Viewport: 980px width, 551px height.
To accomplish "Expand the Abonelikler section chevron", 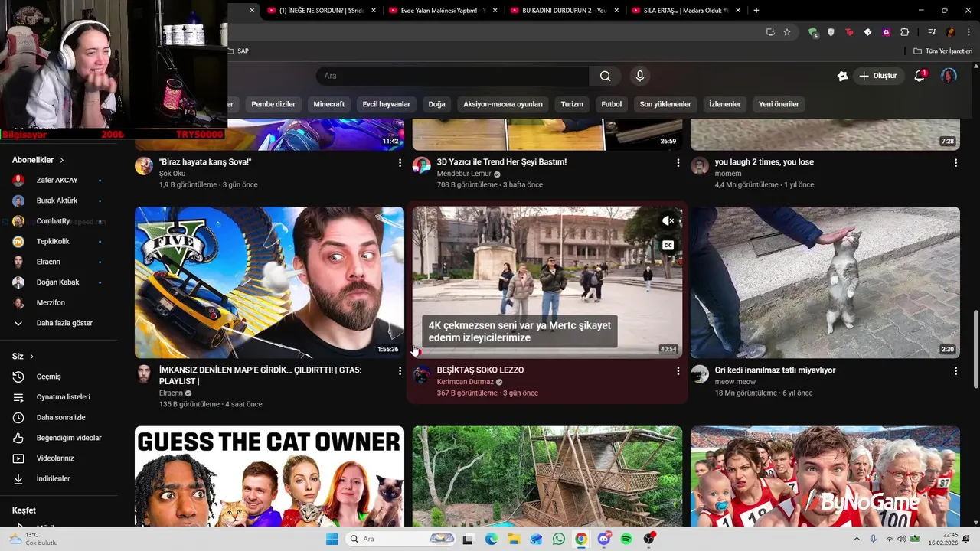I will (x=62, y=160).
